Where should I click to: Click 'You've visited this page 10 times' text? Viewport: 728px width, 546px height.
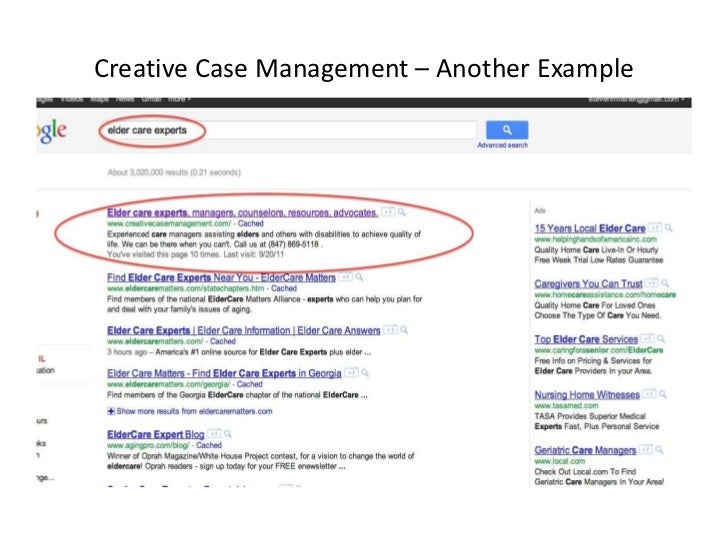point(195,254)
